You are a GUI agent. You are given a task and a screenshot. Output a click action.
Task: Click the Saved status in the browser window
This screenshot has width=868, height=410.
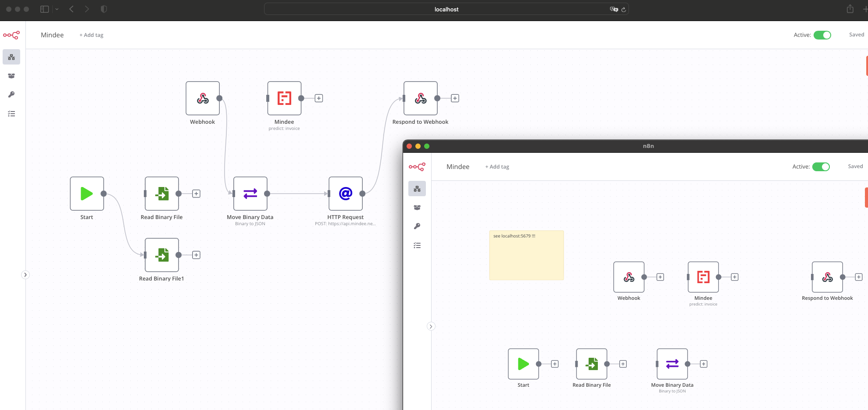click(857, 35)
